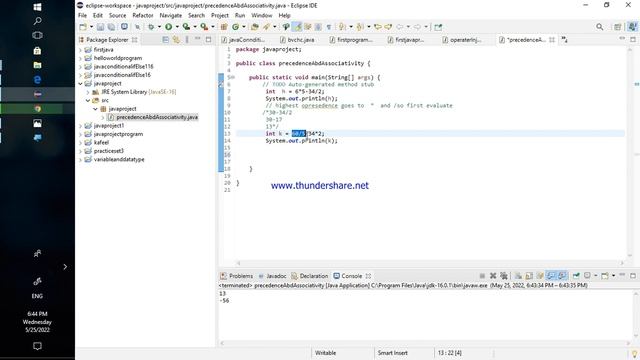Close the Console view tab
This screenshot has height=360, width=640.
(x=368, y=276)
